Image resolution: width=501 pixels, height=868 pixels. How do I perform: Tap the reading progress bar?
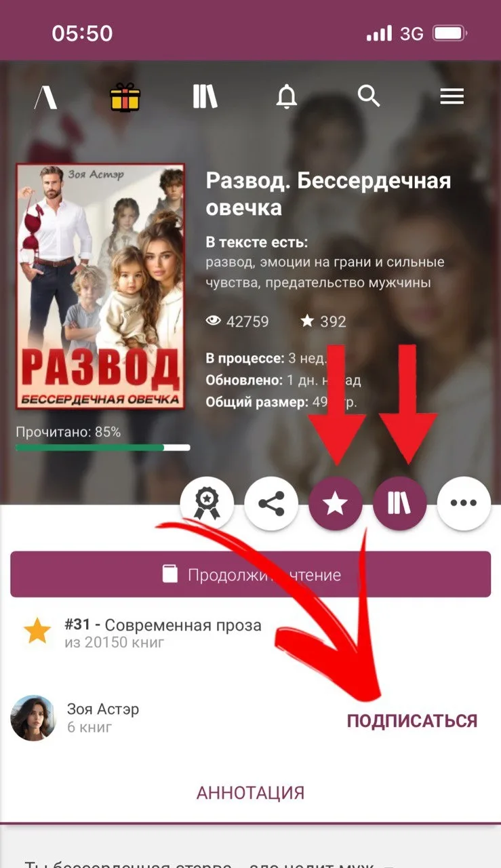click(x=103, y=448)
